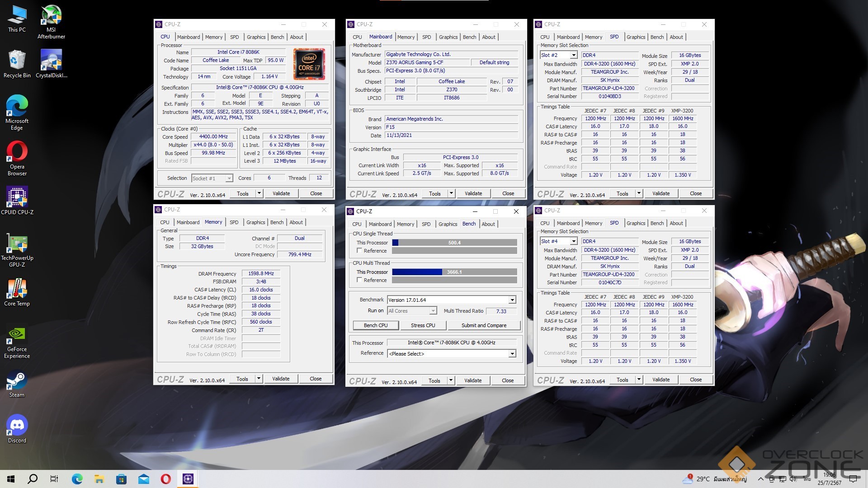Open the benchmark Version 17.01.64 dropdown
868x488 pixels.
[x=512, y=300]
